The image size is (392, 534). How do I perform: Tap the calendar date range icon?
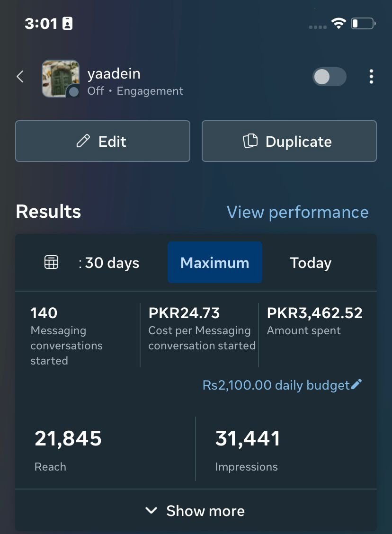(51, 262)
